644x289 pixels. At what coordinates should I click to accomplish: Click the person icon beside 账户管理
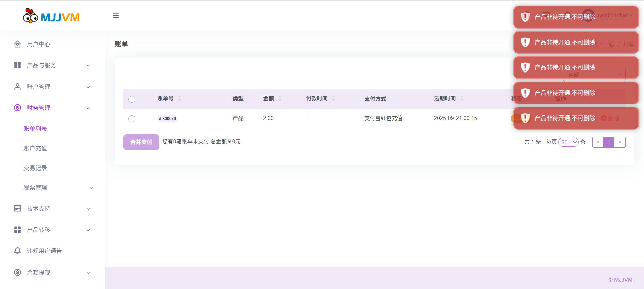click(17, 87)
